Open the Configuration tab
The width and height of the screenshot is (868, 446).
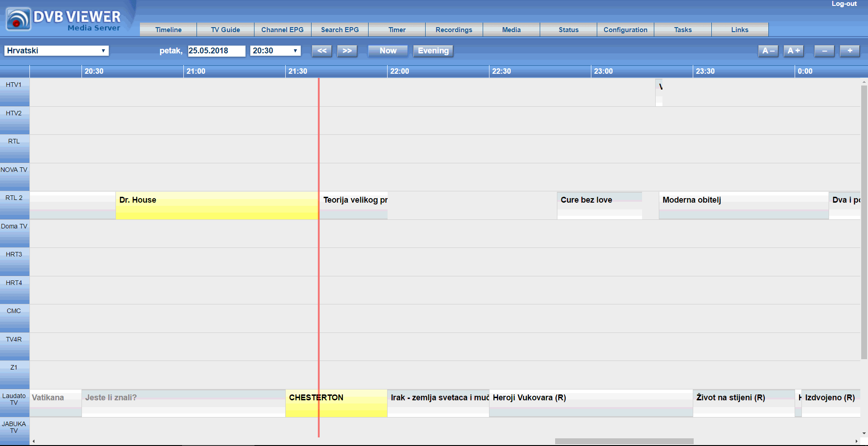[x=625, y=30]
